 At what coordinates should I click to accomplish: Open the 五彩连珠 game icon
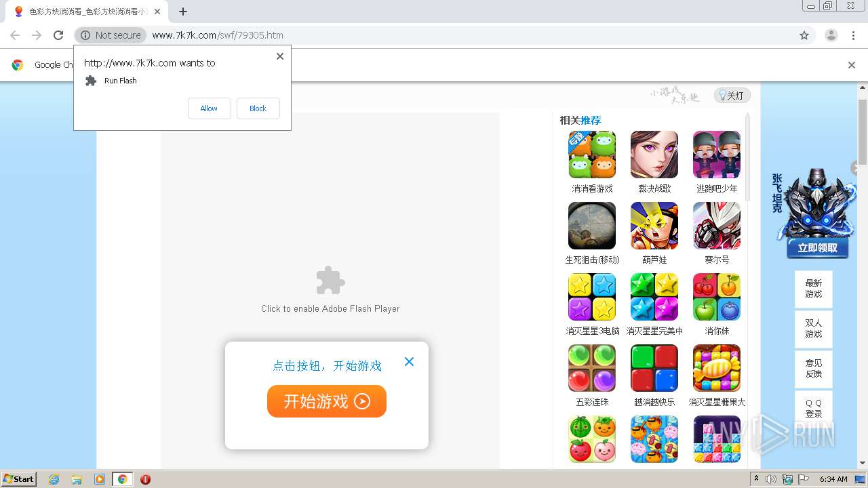592,368
